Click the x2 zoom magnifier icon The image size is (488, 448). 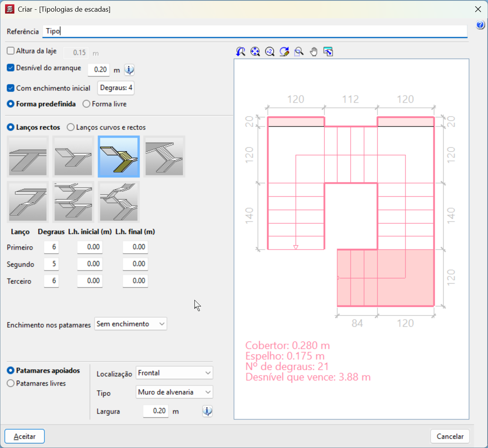[269, 52]
